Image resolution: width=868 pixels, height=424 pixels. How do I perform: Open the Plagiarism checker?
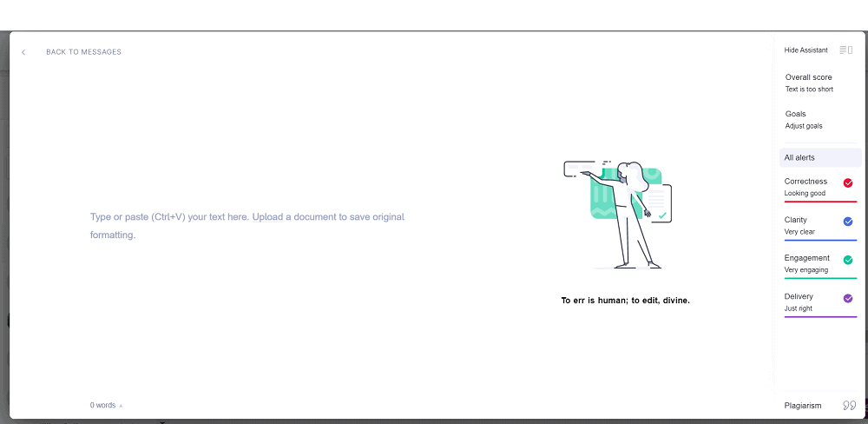tap(820, 406)
